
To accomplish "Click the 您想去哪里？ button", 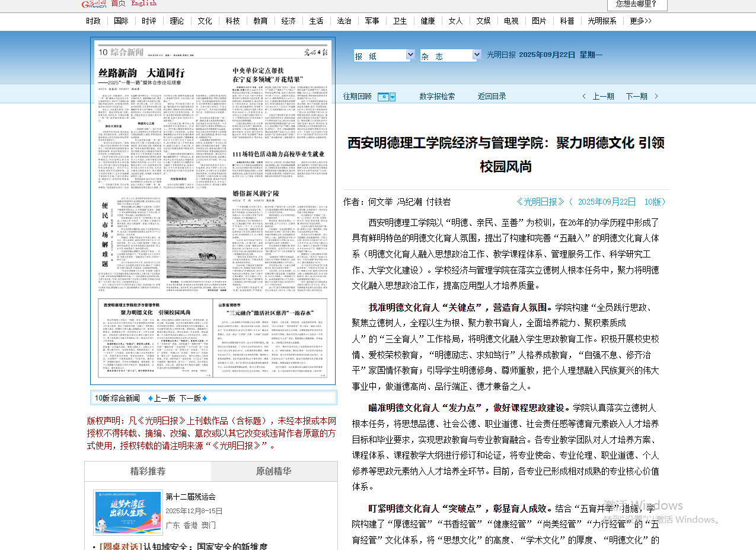I will (x=636, y=4).
